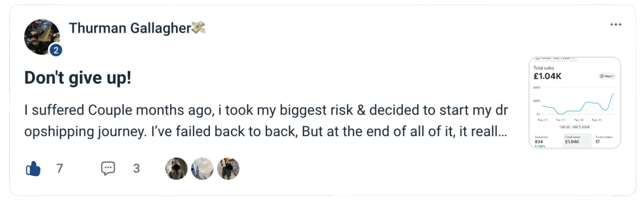The width and height of the screenshot is (644, 202).
Task: Click the money emoji beside author name
Action: tap(199, 28)
